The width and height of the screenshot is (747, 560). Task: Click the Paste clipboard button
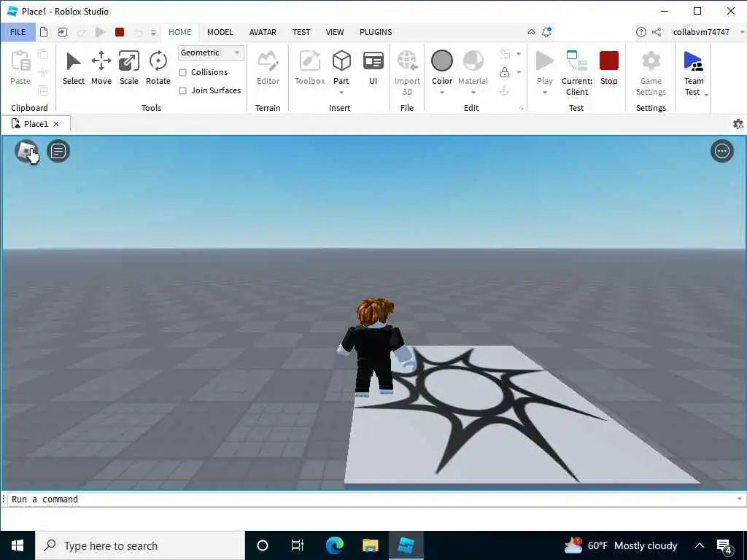coord(20,69)
